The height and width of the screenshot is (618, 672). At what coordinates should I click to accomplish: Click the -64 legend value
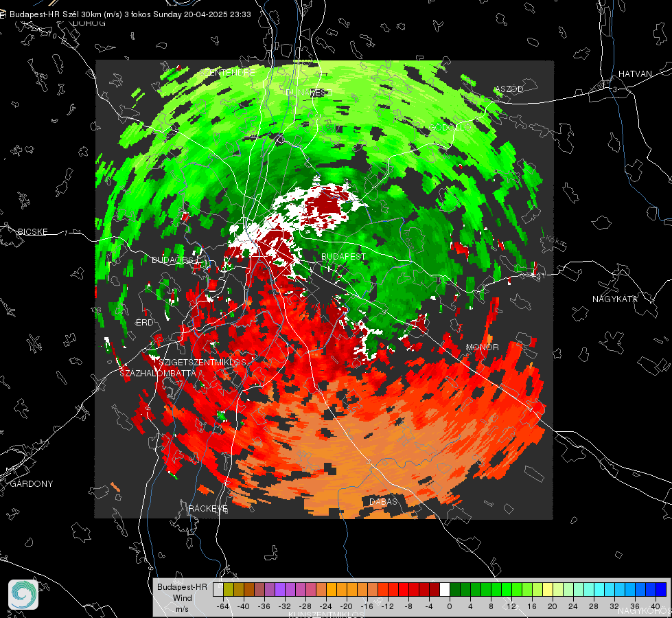[x=223, y=606]
